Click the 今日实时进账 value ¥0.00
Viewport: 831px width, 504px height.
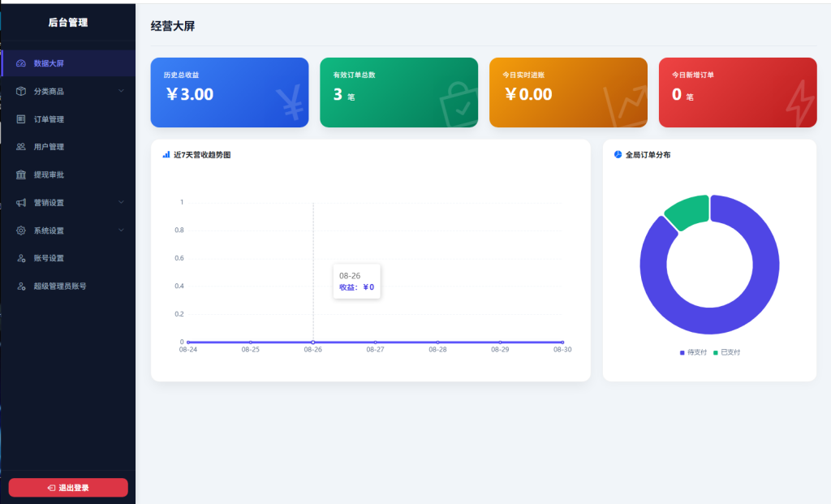pos(528,94)
